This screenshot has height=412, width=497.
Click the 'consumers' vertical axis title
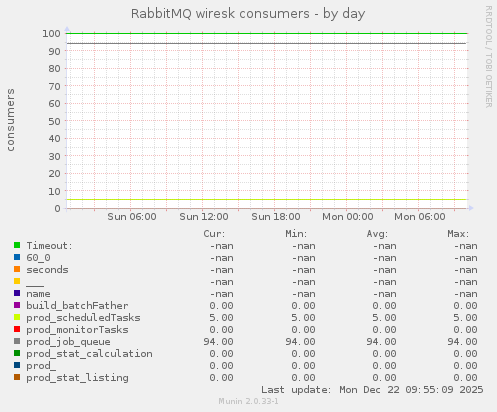tap(11, 120)
